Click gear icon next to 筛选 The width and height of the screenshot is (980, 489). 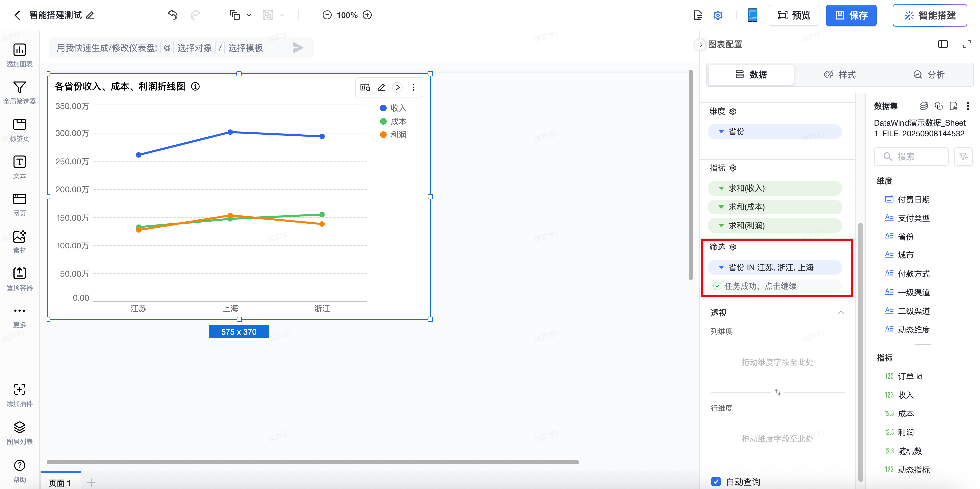pos(733,247)
